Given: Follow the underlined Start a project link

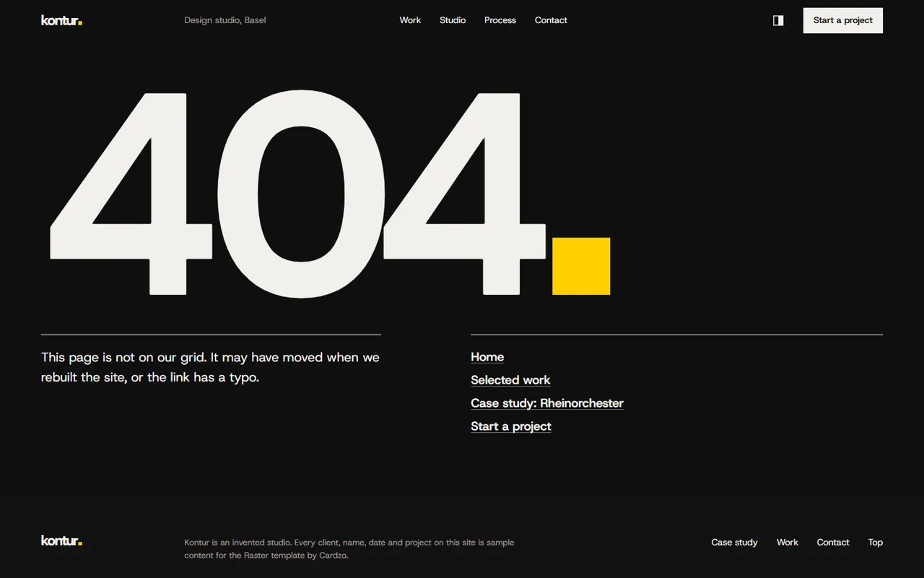Looking at the screenshot, I should tap(511, 426).
